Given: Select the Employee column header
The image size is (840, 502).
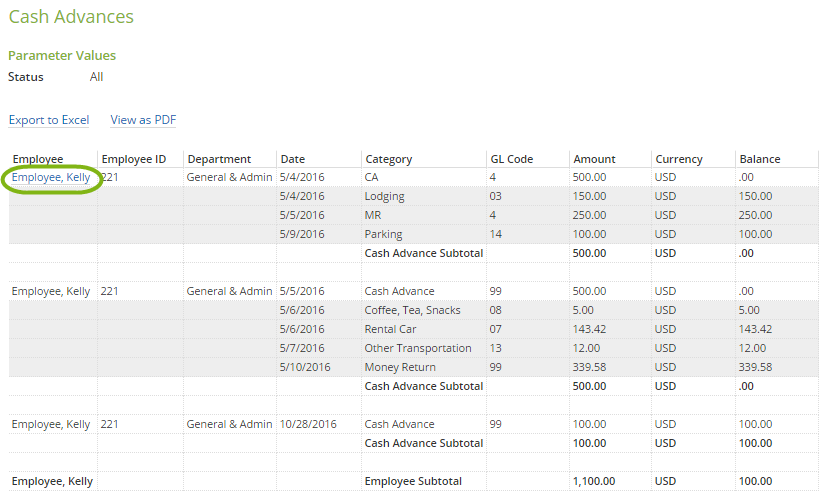Looking at the screenshot, I should [x=38, y=159].
